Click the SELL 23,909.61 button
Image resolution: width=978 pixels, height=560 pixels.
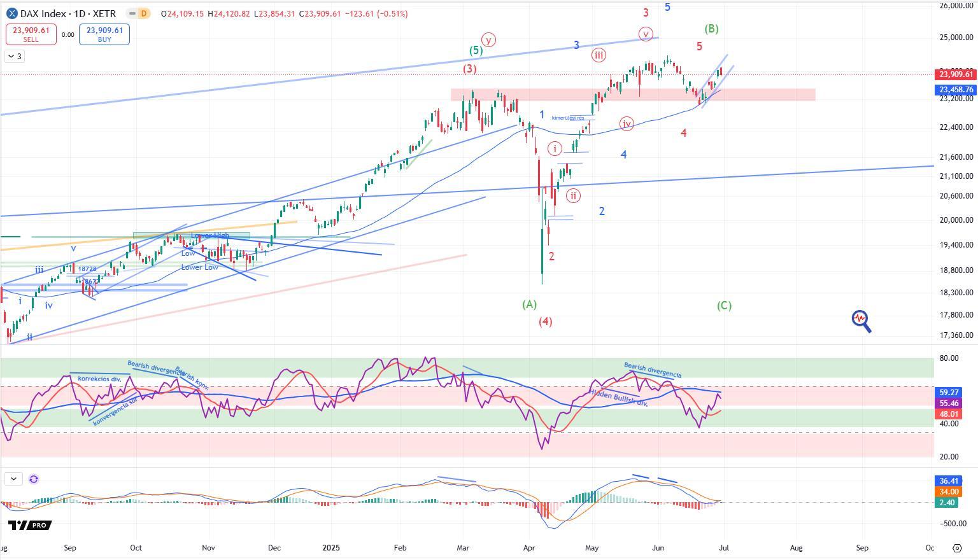point(31,34)
